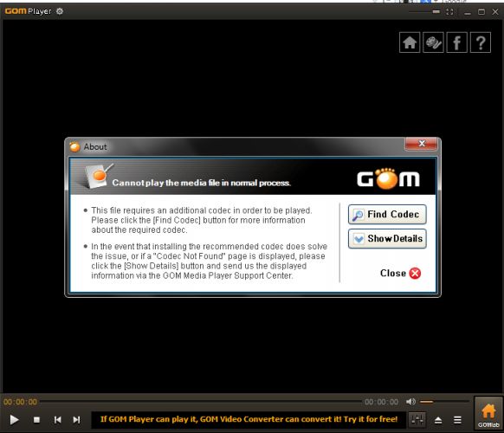Open the Facebook icon button
The height and width of the screenshot is (433, 504).
tap(456, 42)
